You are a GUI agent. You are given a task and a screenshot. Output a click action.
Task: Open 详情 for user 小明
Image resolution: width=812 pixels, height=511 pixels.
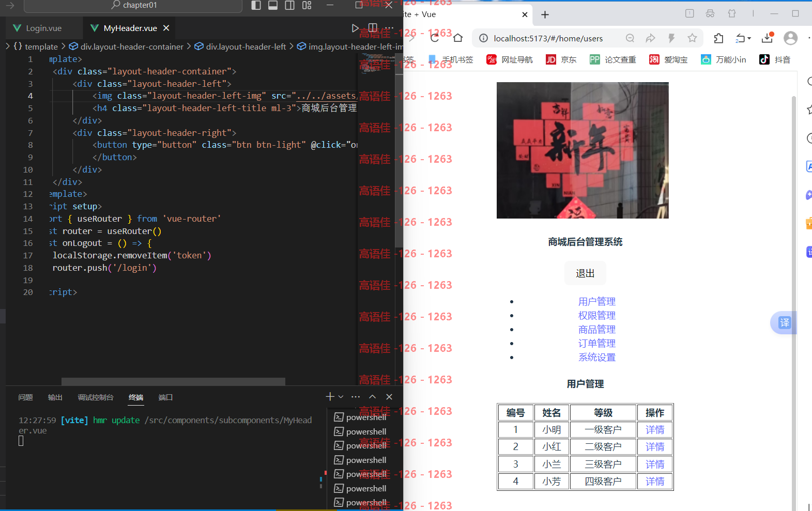pyautogui.click(x=655, y=429)
